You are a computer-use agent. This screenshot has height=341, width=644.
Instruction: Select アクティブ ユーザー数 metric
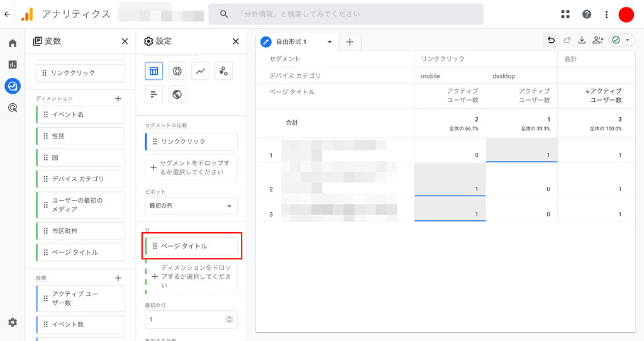80,298
